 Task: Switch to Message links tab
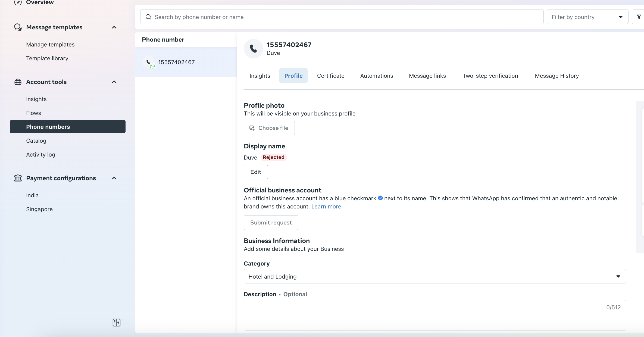point(427,76)
